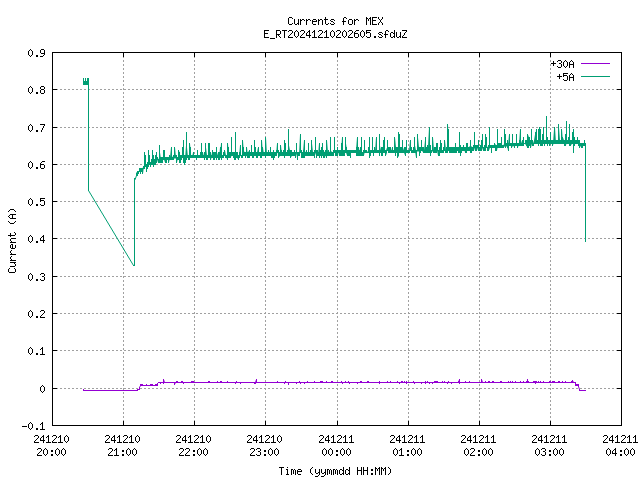Click the 0.8 y-axis tick label
Viewport: 640px width, 480px height.
(x=36, y=90)
